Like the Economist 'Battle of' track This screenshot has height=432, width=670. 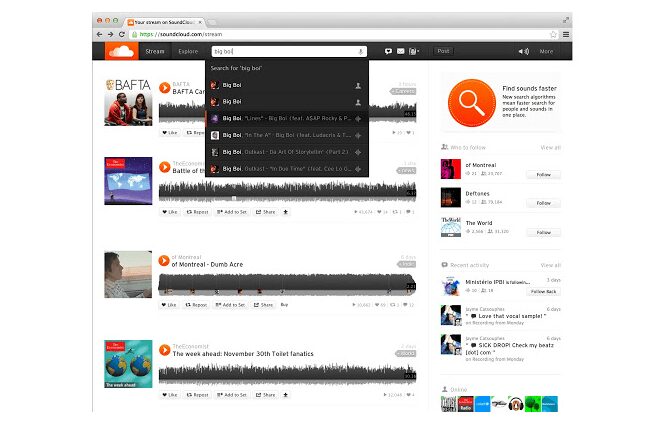click(170, 212)
